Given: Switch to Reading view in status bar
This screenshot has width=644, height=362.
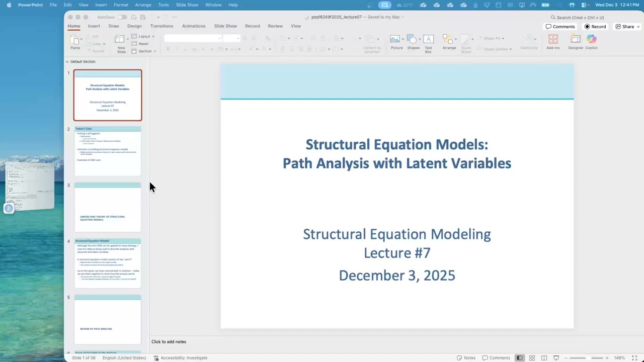Looking at the screenshot, I should point(544,358).
